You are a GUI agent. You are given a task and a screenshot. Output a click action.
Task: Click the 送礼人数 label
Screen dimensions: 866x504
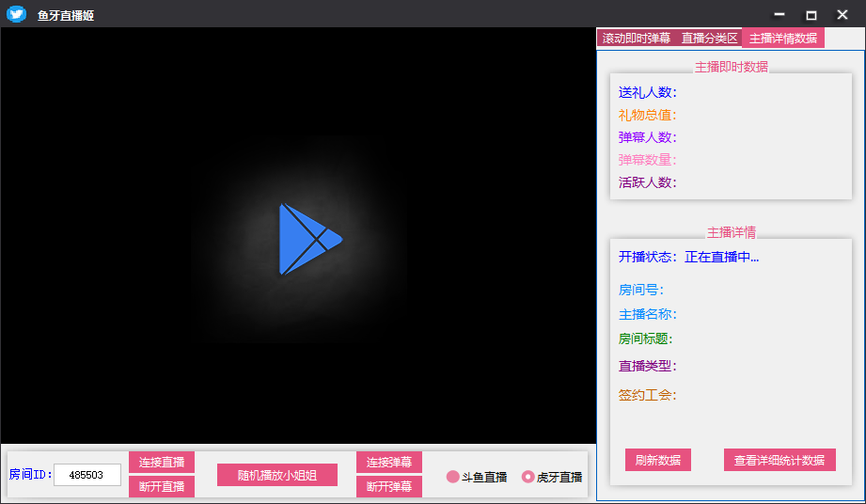pos(647,92)
